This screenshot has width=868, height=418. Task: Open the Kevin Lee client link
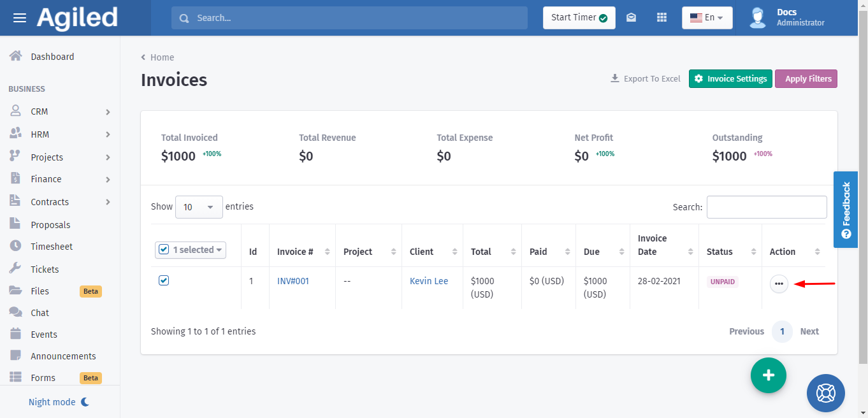[x=428, y=281]
